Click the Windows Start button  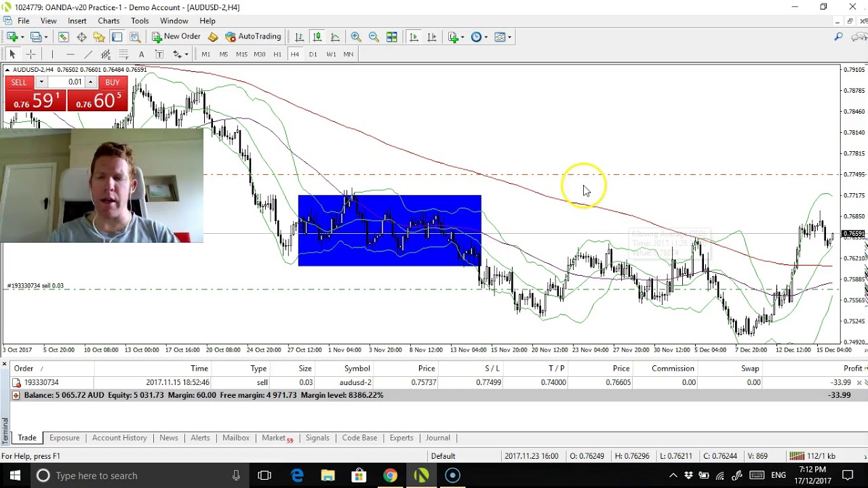tap(15, 476)
